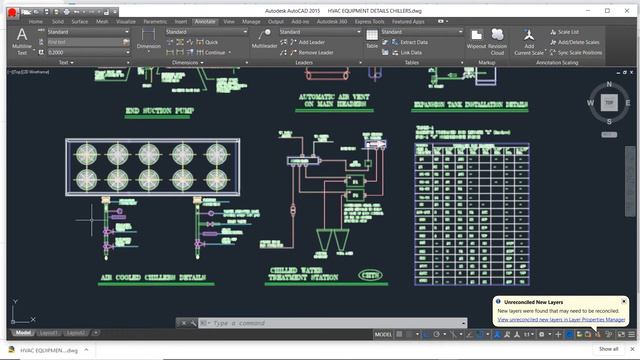Click the workspace switching gear icon
The height and width of the screenshot is (360, 640).
(x=542, y=335)
